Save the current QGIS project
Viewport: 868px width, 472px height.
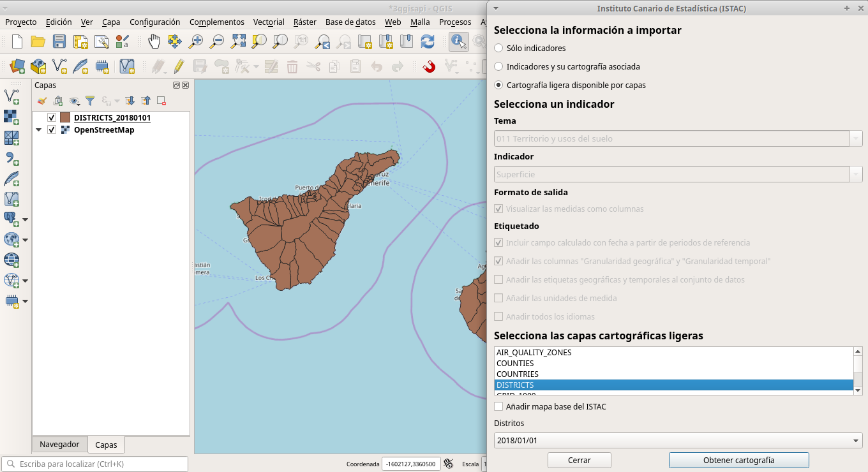pos(59,41)
